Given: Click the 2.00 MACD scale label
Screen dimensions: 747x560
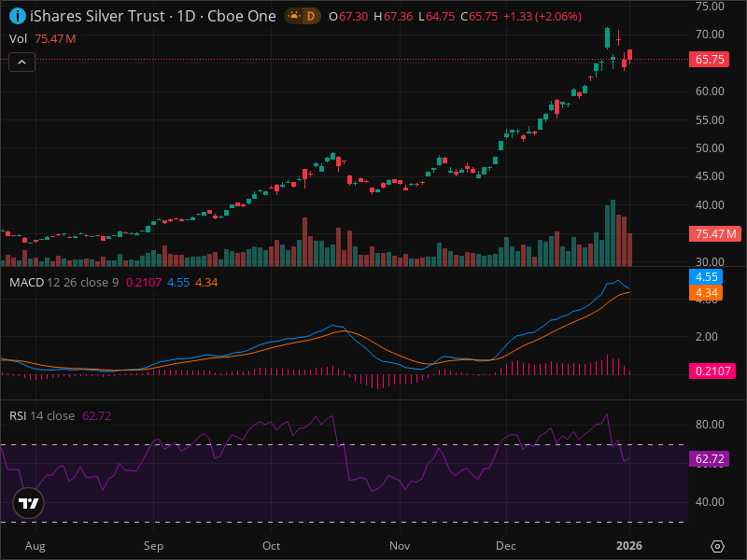Looking at the screenshot, I should click(x=707, y=337).
